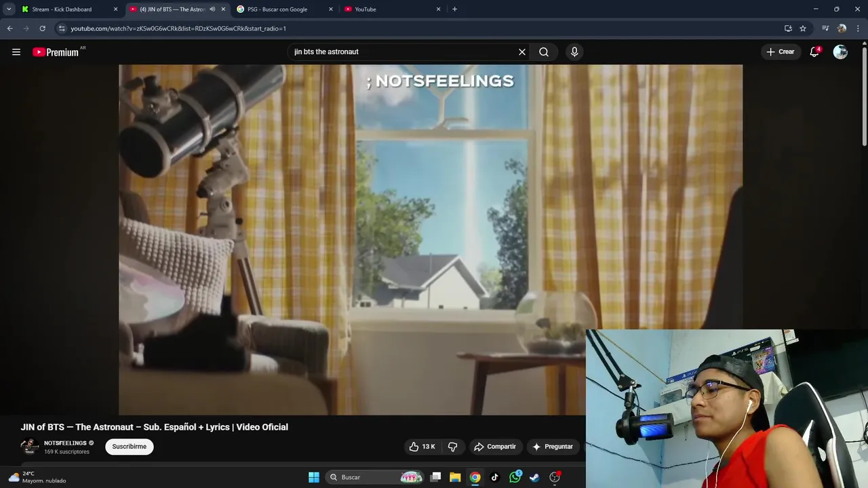
Task: Mute tab via speaker icon on JIN tab
Action: point(212,9)
